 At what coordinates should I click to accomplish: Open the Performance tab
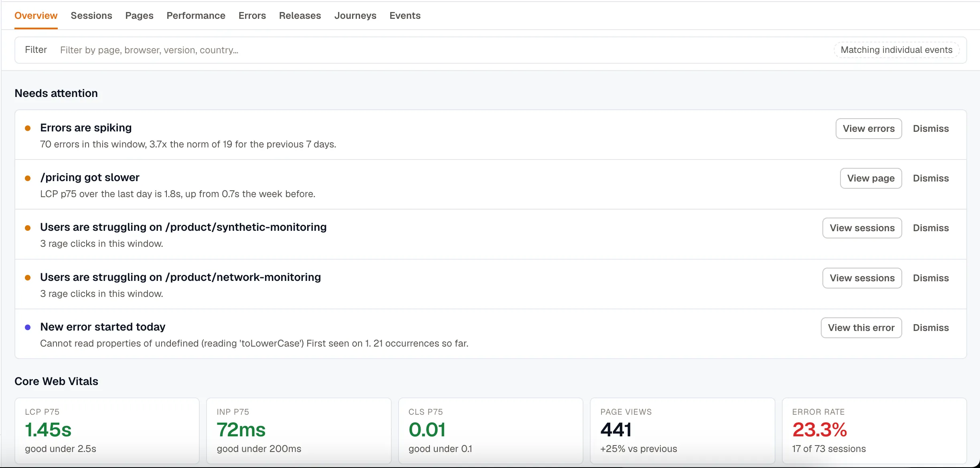(196, 16)
